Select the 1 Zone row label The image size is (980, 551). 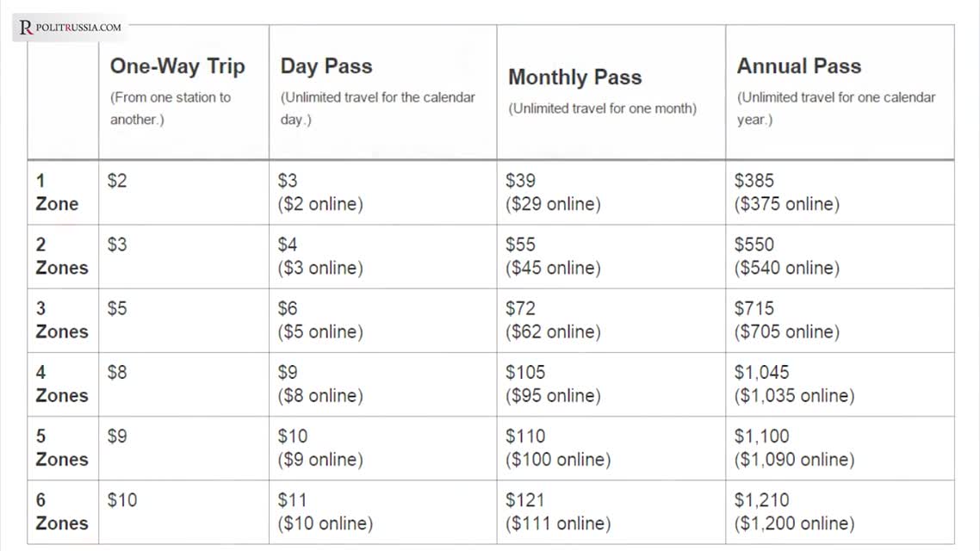point(57,192)
